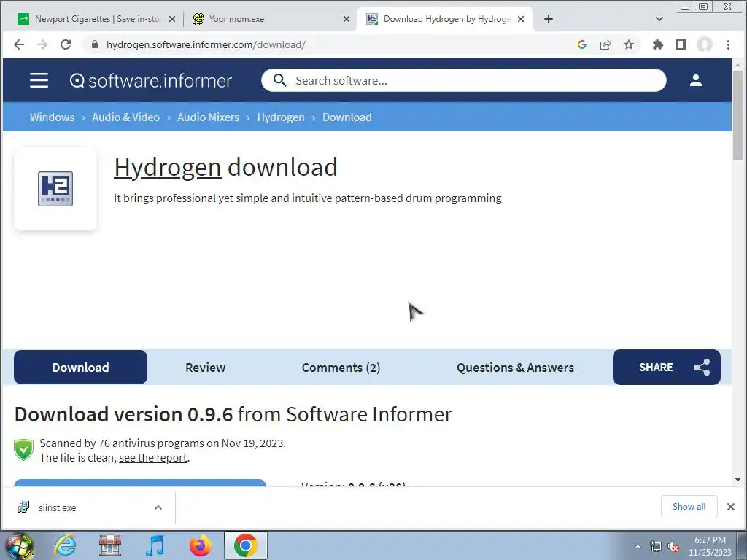
Task: Click the Download breadcrumb
Action: 347,117
